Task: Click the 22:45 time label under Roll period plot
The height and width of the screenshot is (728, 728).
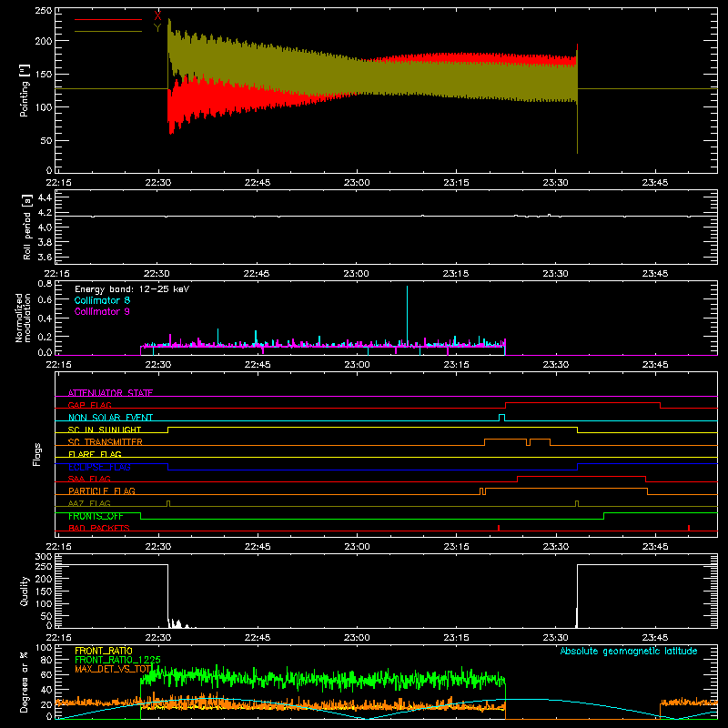Action: pos(257,274)
